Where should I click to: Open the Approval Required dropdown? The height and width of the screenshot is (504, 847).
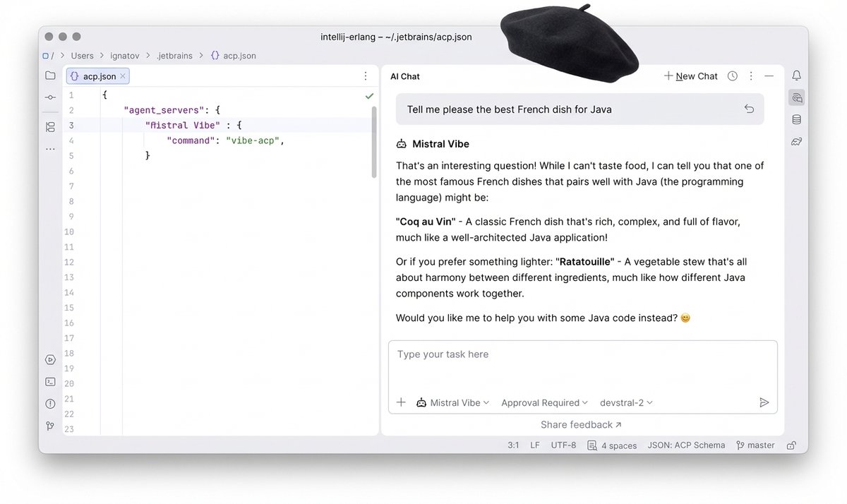coord(544,402)
